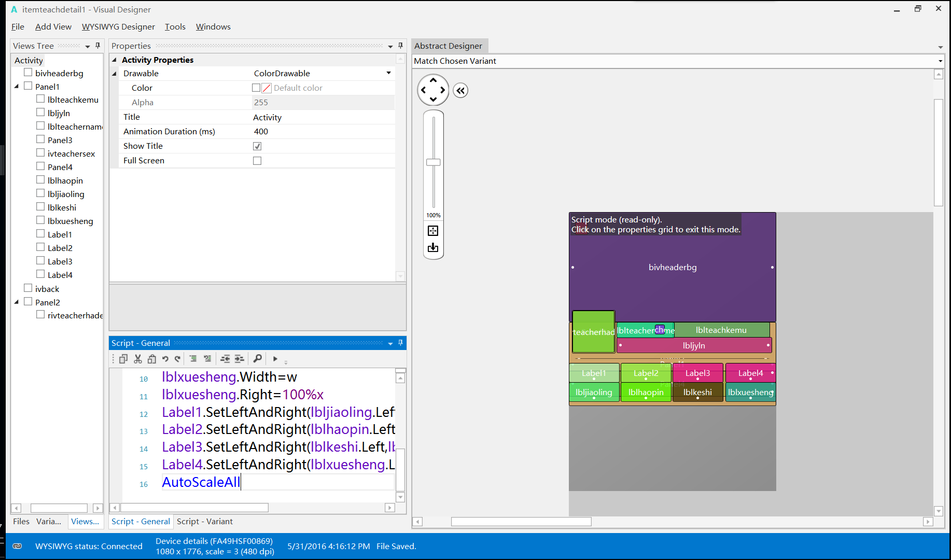The width and height of the screenshot is (951, 560).
Task: Open Views Tree panel options dropdown
Action: point(87,46)
